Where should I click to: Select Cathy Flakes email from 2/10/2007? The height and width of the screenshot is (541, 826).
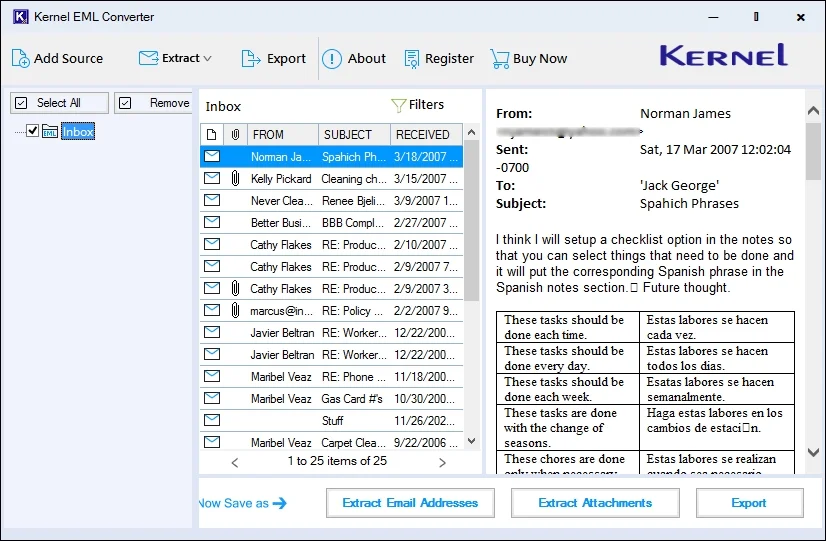pyautogui.click(x=331, y=245)
